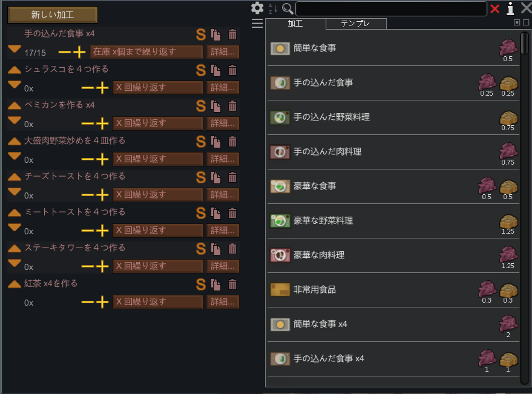Move シュラスコ bill down

coord(15,85)
